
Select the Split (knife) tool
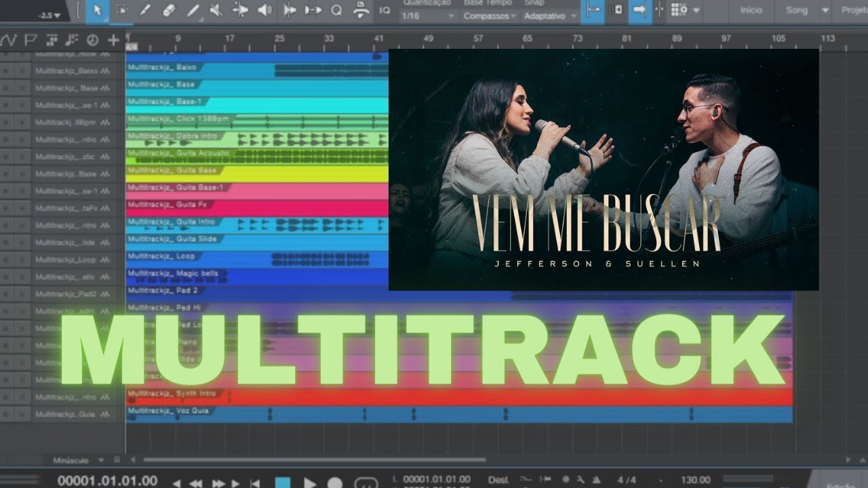(144, 10)
